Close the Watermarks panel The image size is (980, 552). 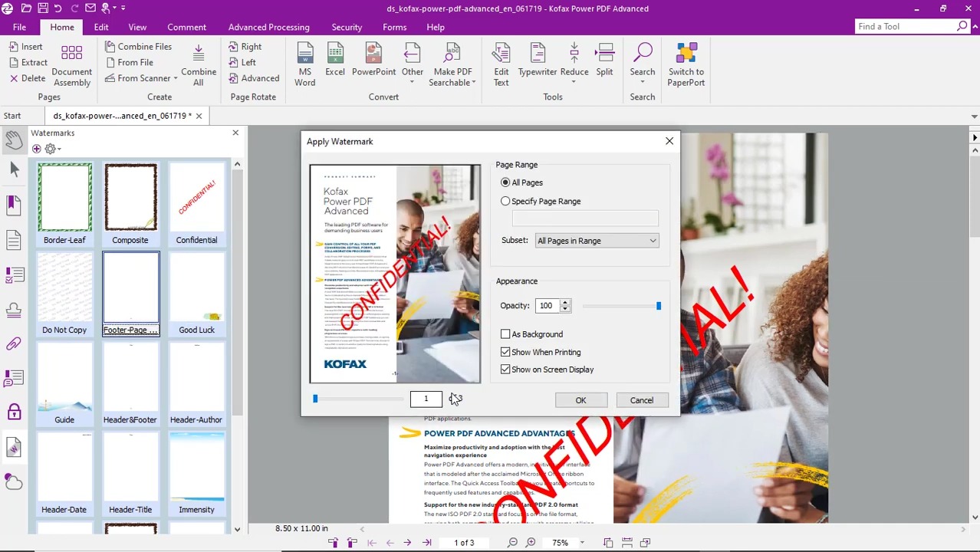(x=235, y=133)
